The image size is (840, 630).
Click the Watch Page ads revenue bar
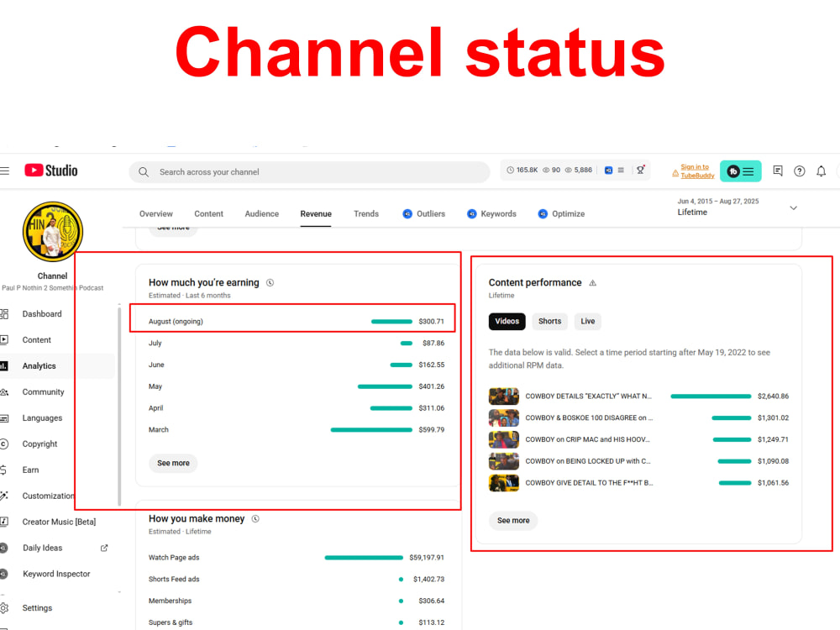[x=364, y=559]
